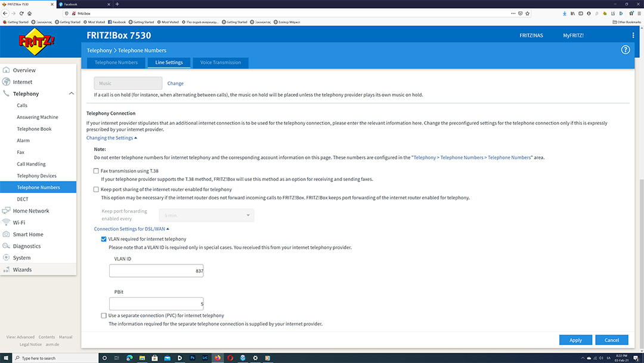Switch to the Telephone Numbers tab
Image resolution: width=644 pixels, height=363 pixels.
116,63
